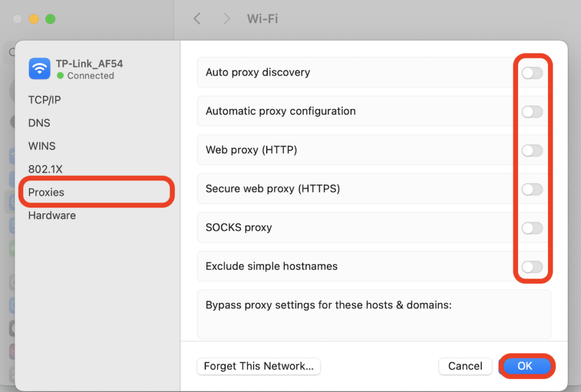Enable the Web proxy (HTTP) switch

pos(532,150)
